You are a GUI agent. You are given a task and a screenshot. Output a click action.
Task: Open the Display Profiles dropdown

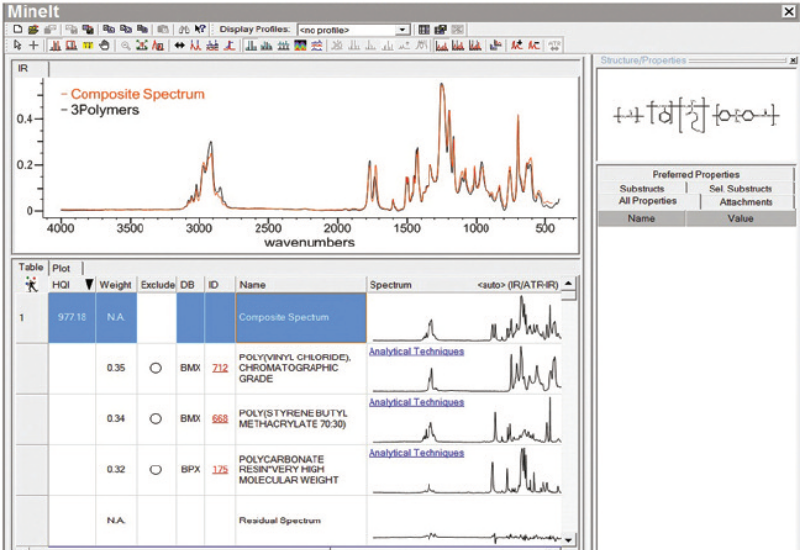[x=402, y=30]
